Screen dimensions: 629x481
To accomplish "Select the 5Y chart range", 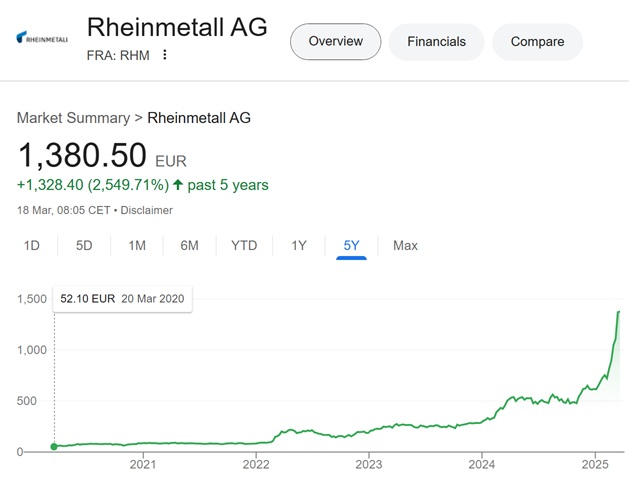I will coord(351,245).
